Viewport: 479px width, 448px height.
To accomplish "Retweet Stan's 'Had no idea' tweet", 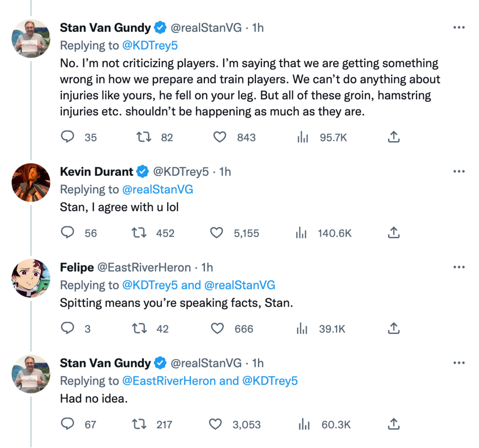I will pos(139,424).
